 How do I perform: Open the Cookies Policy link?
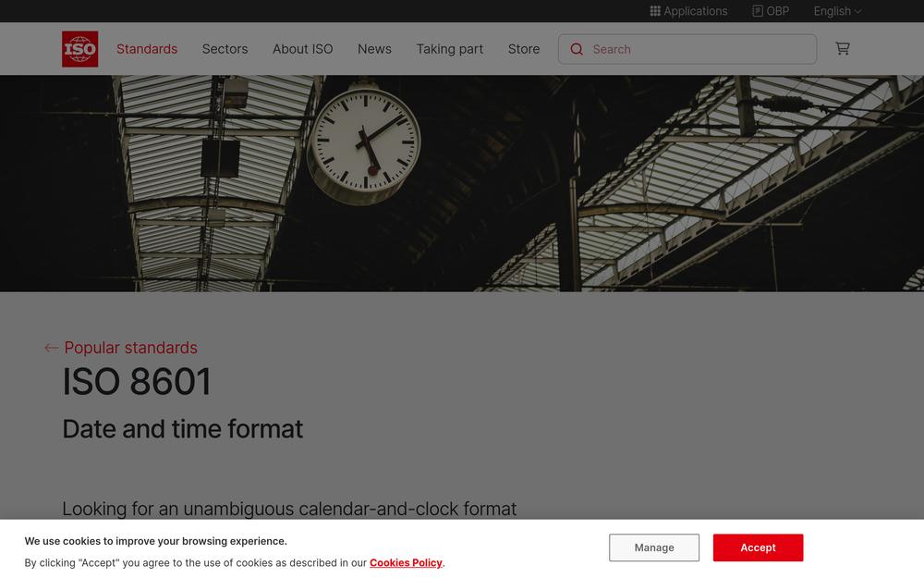[x=406, y=562]
